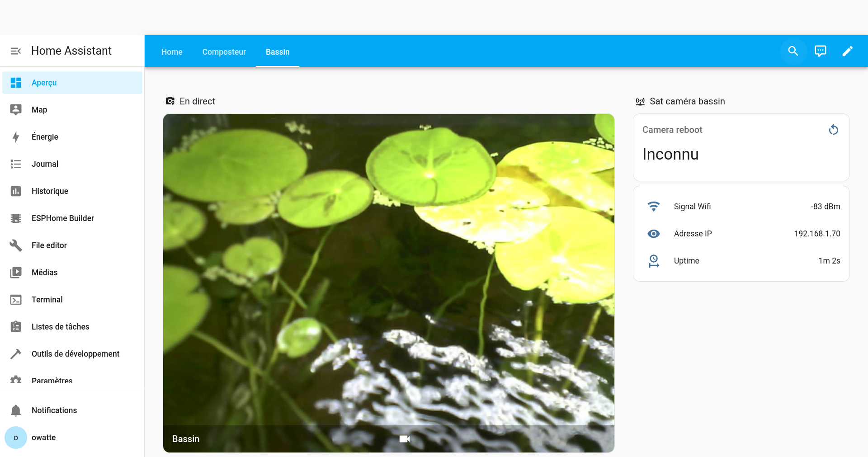Show the Notifications panel

[x=54, y=410]
